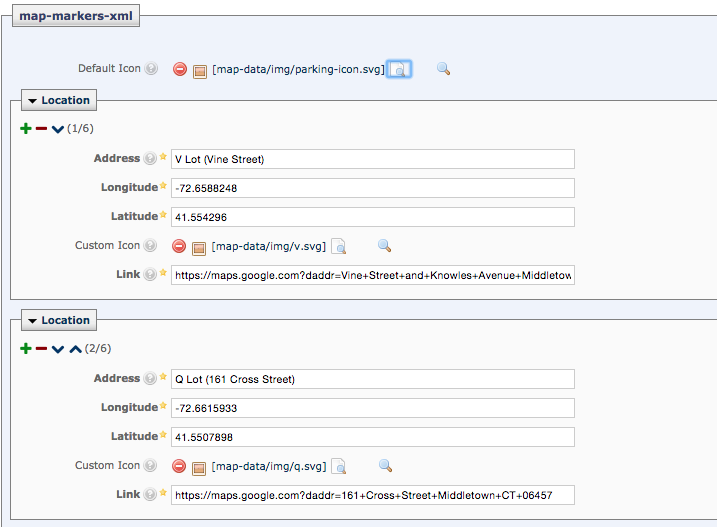Focus the Longitude field showing -72.6615933
Screen dimensions: 717x527
373,408
